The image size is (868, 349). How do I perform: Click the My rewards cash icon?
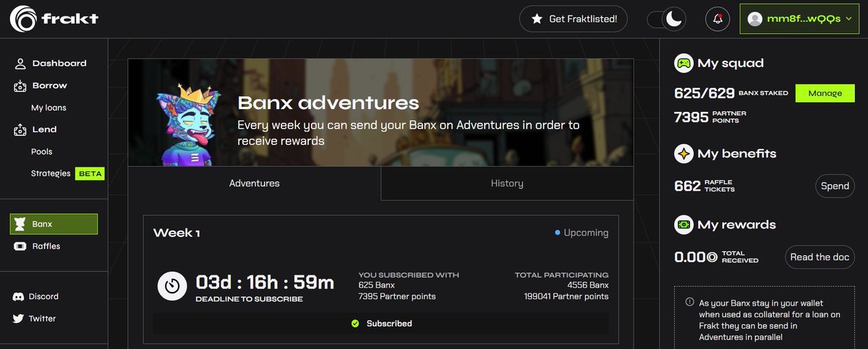point(683,225)
